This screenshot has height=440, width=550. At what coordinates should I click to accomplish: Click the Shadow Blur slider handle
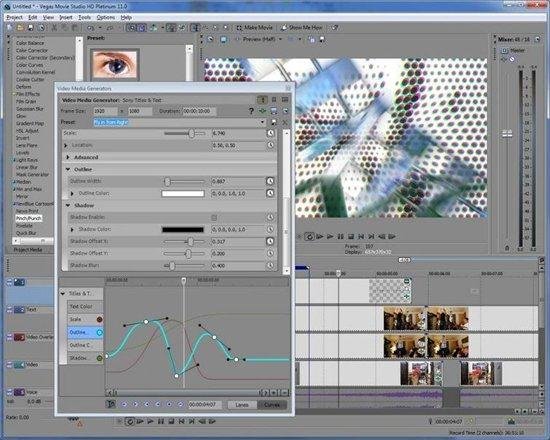(x=172, y=266)
